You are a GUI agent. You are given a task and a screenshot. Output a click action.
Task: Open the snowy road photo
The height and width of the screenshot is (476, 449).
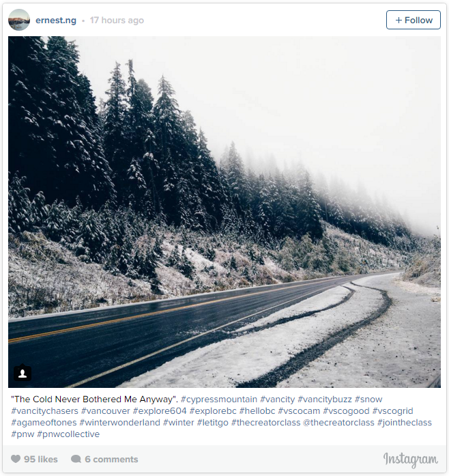pyautogui.click(x=224, y=212)
